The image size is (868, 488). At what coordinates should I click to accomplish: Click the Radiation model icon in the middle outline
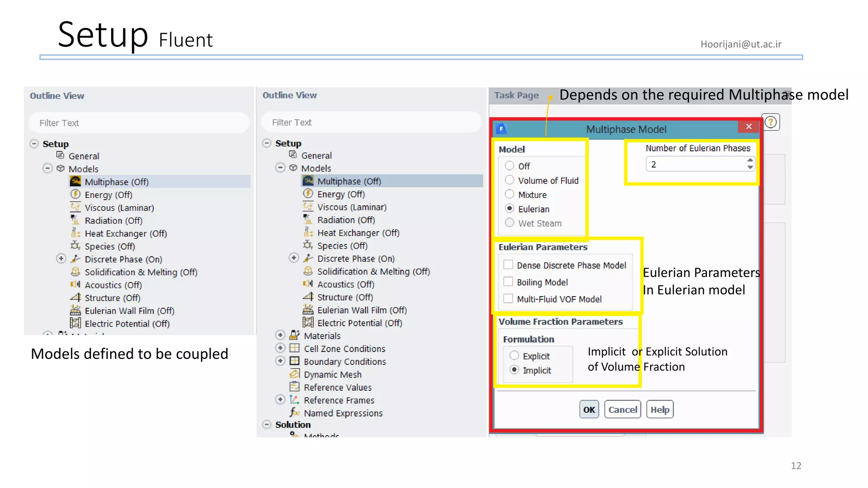click(x=308, y=219)
